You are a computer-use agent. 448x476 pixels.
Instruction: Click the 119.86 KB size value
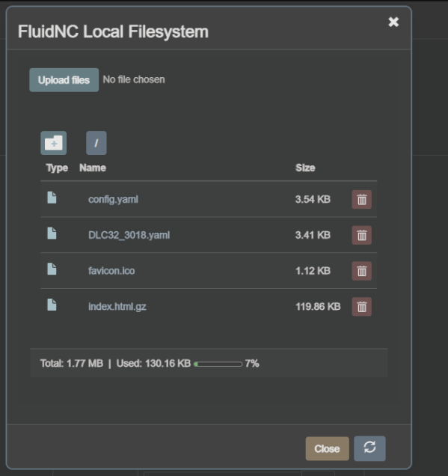(318, 307)
